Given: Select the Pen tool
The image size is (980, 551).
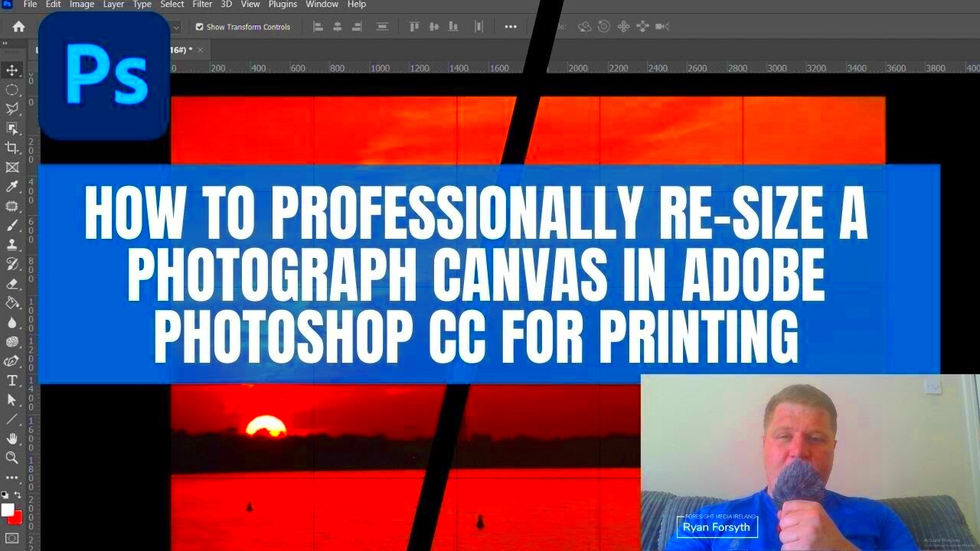Looking at the screenshot, I should click(x=12, y=361).
